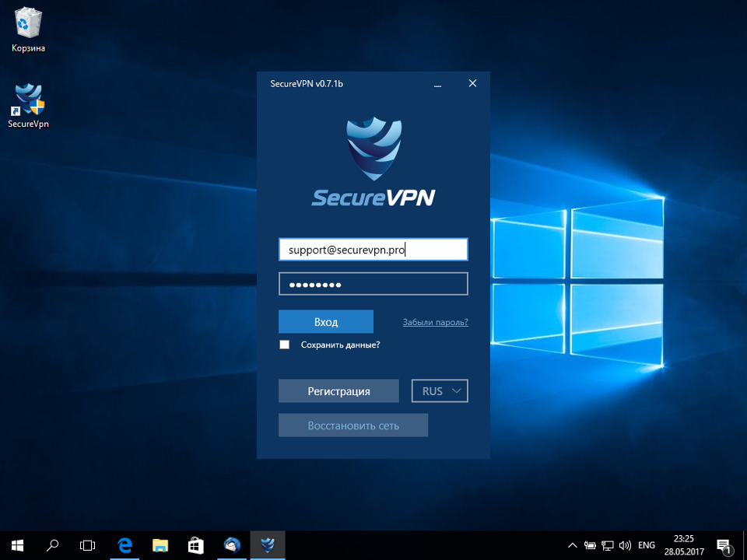Screen dimensions: 747x560
Task: Launch Microsoft Edge from taskbar
Action: (124, 545)
